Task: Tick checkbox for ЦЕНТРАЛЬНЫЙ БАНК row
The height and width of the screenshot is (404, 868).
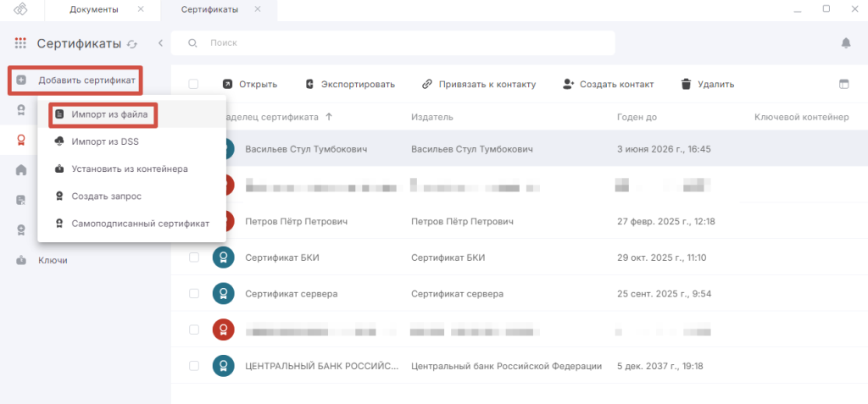Action: point(194,366)
